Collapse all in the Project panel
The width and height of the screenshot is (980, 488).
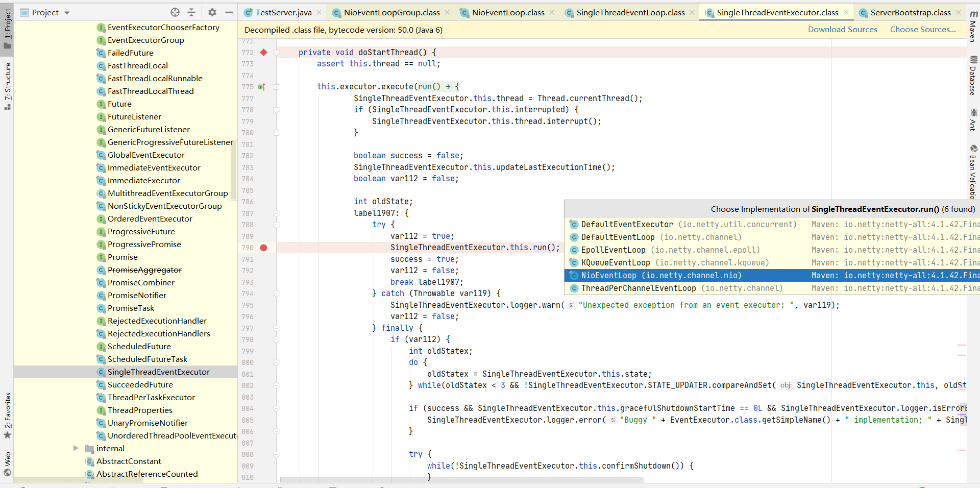[191, 12]
